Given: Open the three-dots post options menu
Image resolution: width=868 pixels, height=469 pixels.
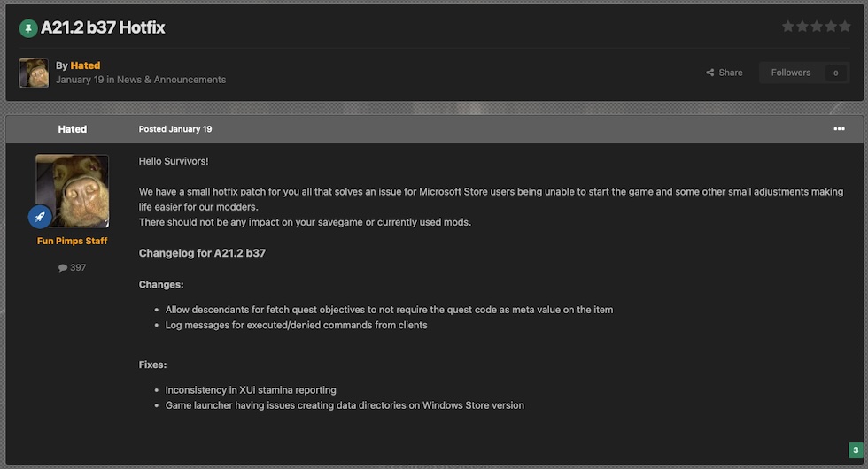Looking at the screenshot, I should pyautogui.click(x=839, y=129).
